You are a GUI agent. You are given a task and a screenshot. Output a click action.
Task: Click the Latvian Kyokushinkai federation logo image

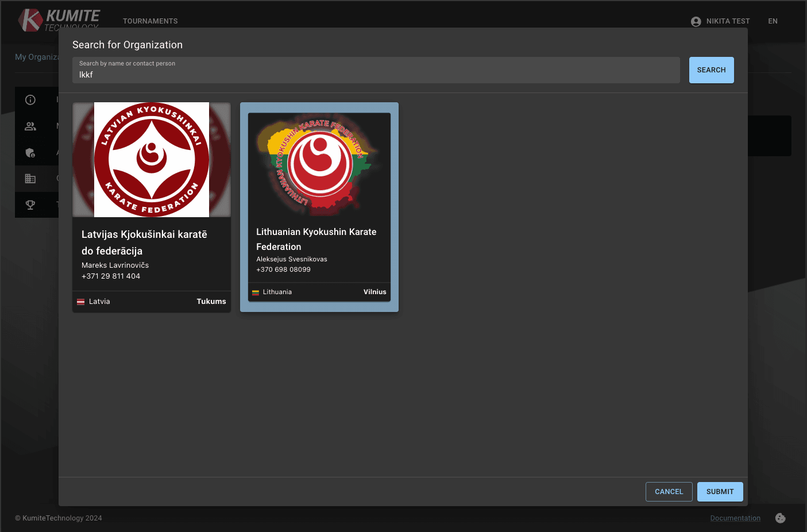click(151, 160)
